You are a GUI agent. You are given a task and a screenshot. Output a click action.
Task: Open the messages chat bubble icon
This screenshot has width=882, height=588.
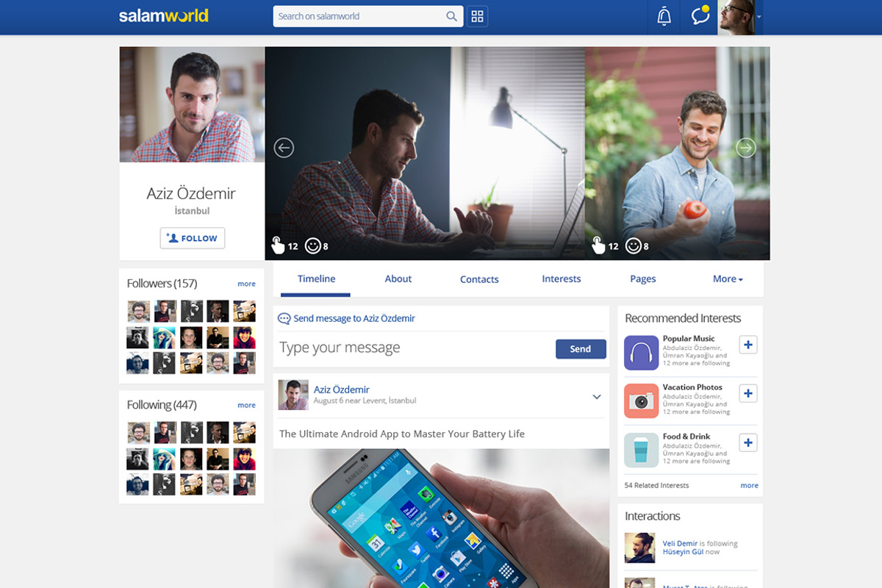tap(700, 16)
